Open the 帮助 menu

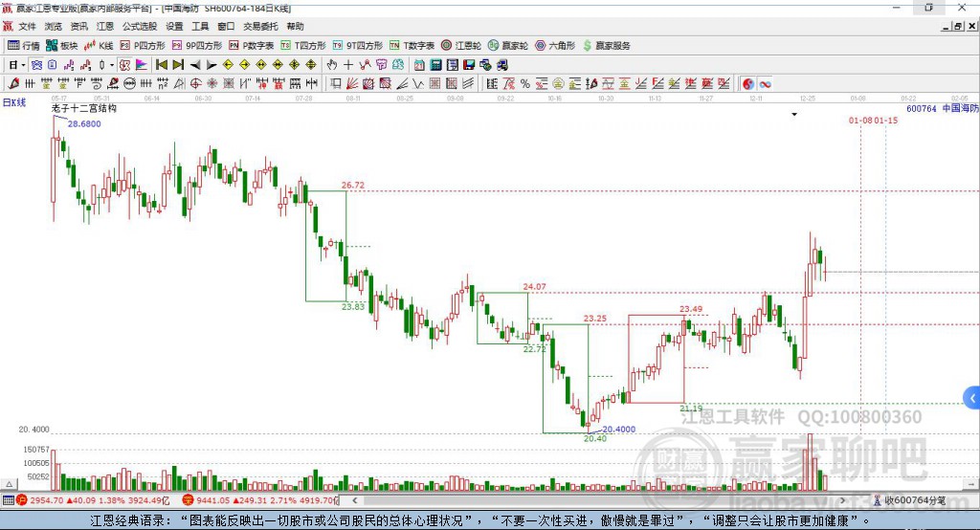(x=295, y=26)
